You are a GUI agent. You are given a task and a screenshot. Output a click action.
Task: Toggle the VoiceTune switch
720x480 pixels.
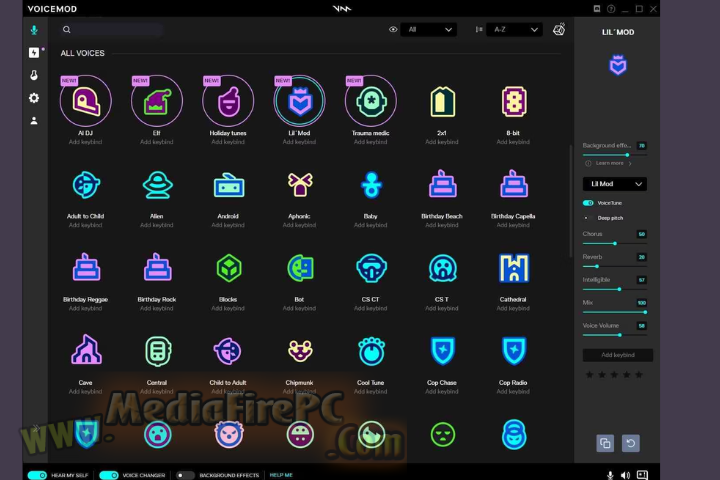click(588, 203)
